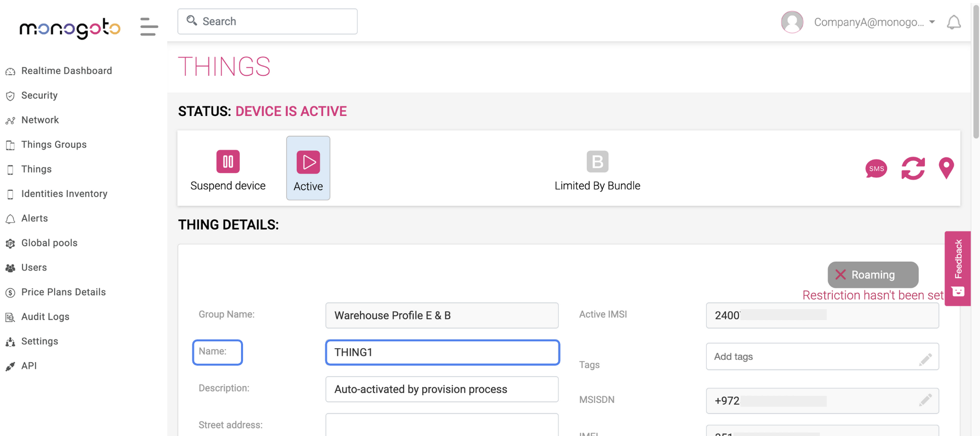Open the notifications bell icon

(953, 22)
